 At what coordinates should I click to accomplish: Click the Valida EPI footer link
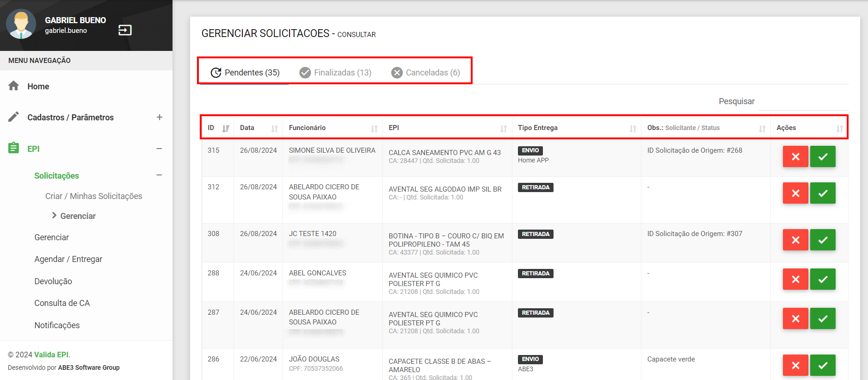[x=51, y=355]
